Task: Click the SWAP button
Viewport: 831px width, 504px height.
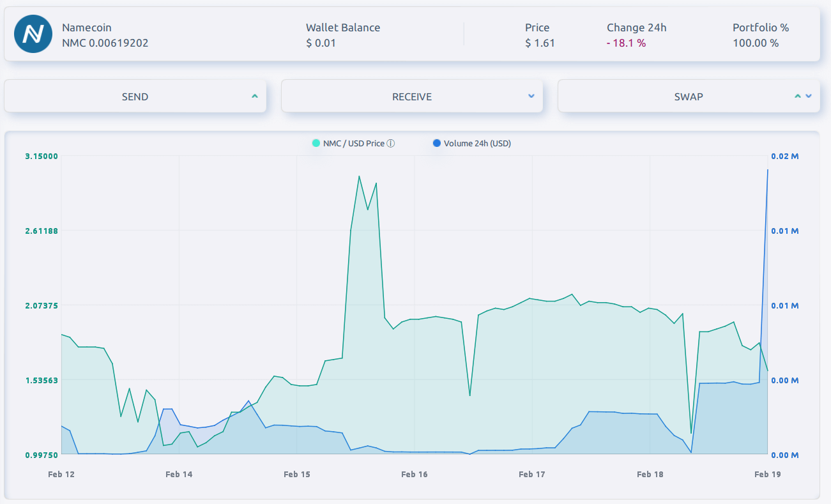Action: [689, 96]
